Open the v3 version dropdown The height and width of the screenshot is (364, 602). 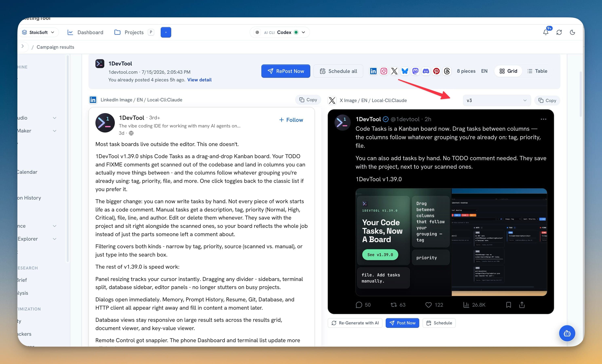click(496, 100)
